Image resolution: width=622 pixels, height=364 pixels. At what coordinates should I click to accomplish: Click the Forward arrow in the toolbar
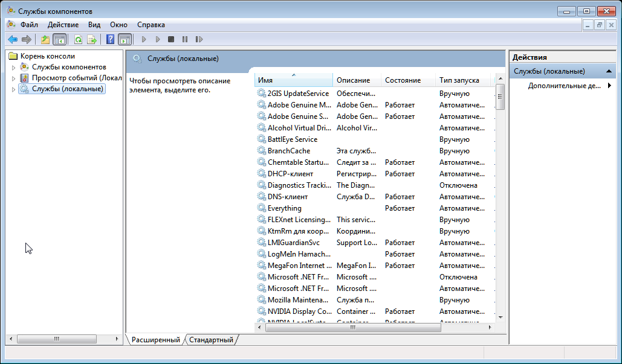click(27, 39)
